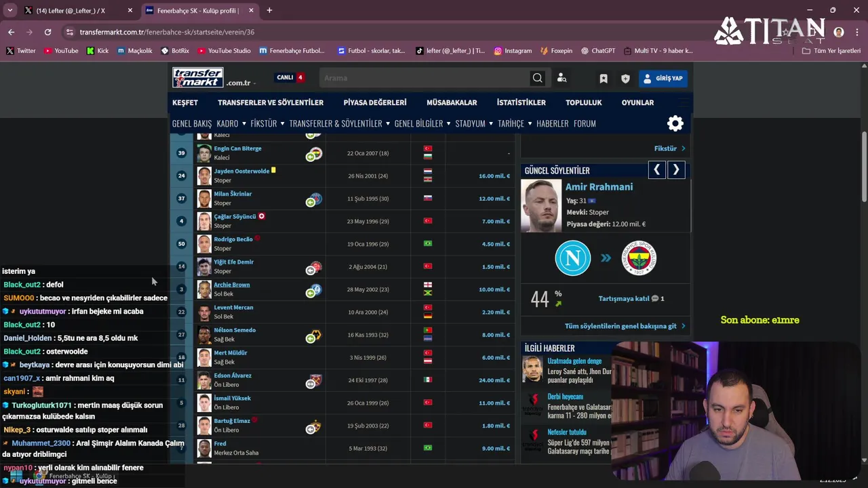Open the PİYASA DEĞERLERİ menu

[x=375, y=102]
